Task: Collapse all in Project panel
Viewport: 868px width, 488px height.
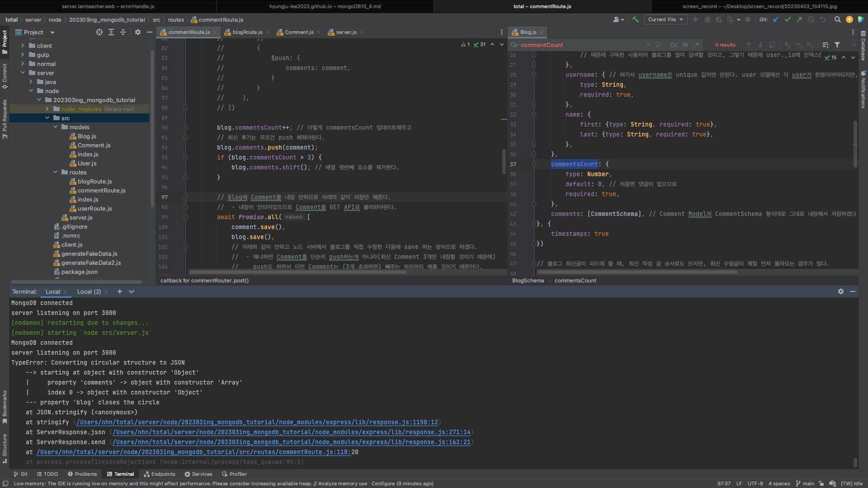Action: point(123,32)
